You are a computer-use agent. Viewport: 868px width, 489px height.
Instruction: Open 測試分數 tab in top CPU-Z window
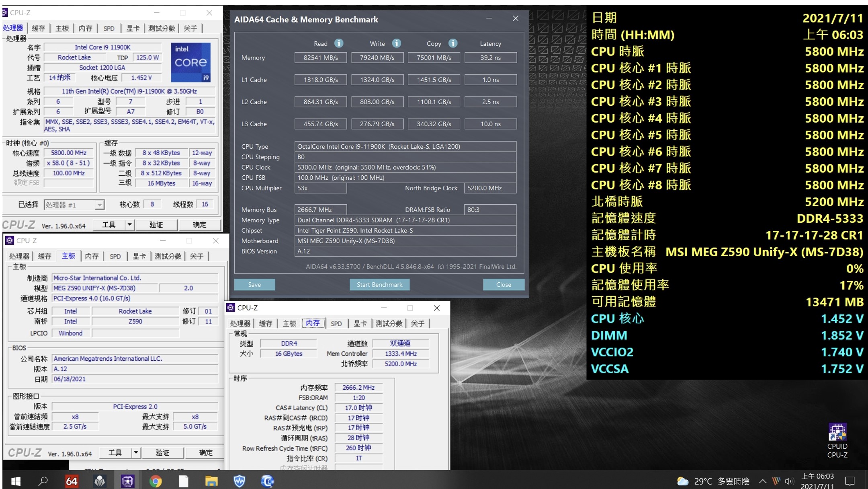162,28
